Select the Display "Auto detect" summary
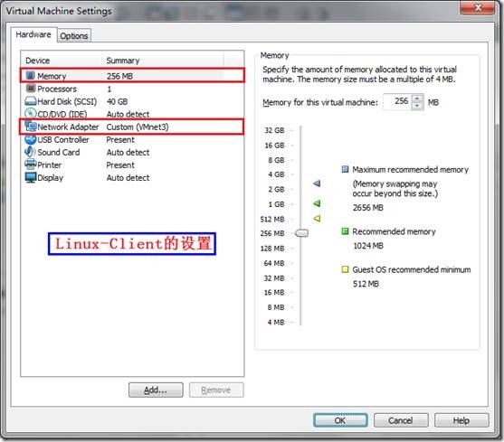Image resolution: width=504 pixels, height=442 pixels. point(128,177)
